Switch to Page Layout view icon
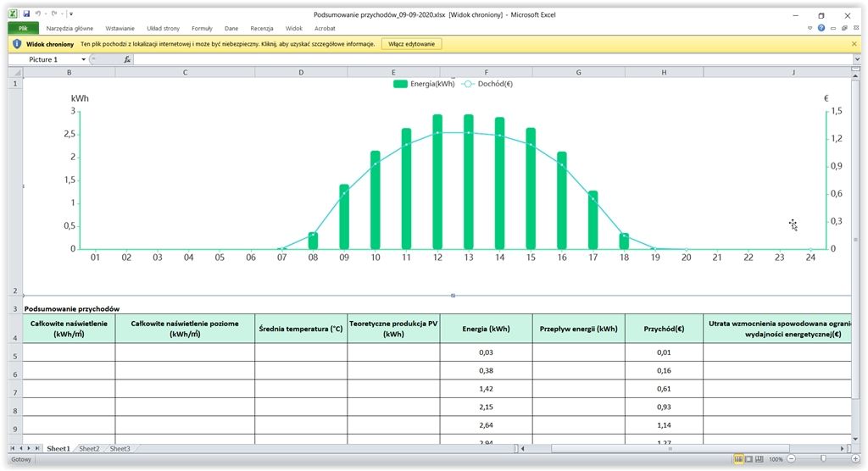This screenshot has height=471, width=868. [x=749, y=459]
